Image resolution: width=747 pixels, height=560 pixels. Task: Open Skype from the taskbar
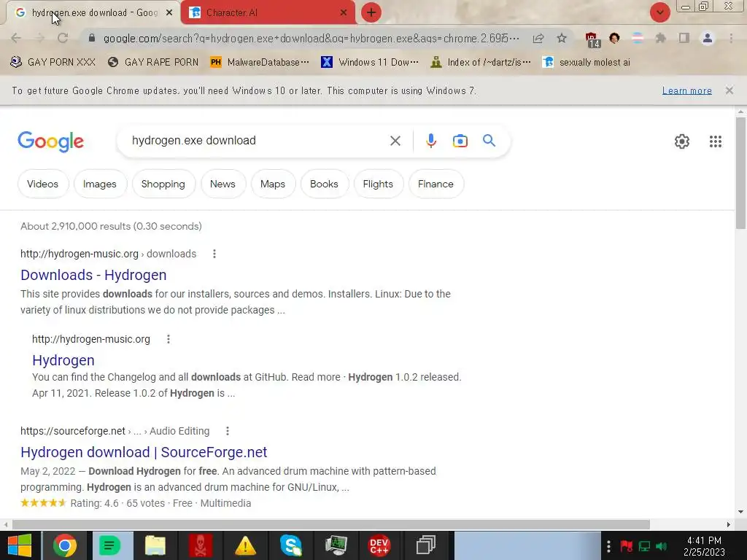[290, 545]
